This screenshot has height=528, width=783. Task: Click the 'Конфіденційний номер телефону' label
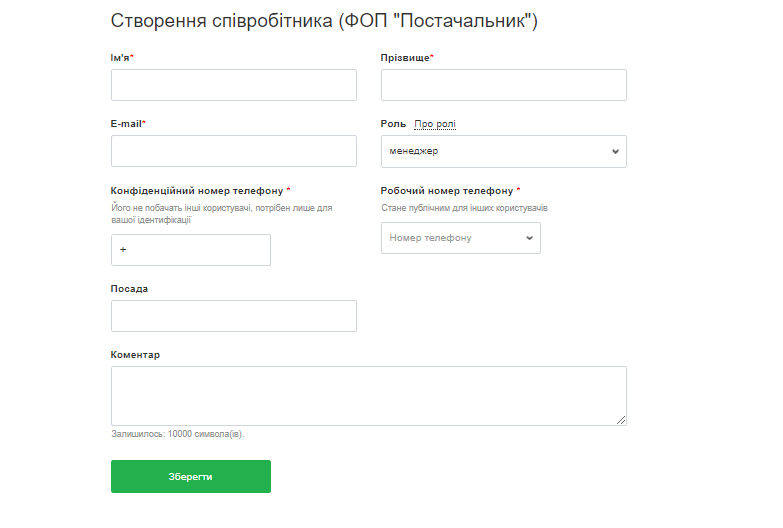coord(197,190)
